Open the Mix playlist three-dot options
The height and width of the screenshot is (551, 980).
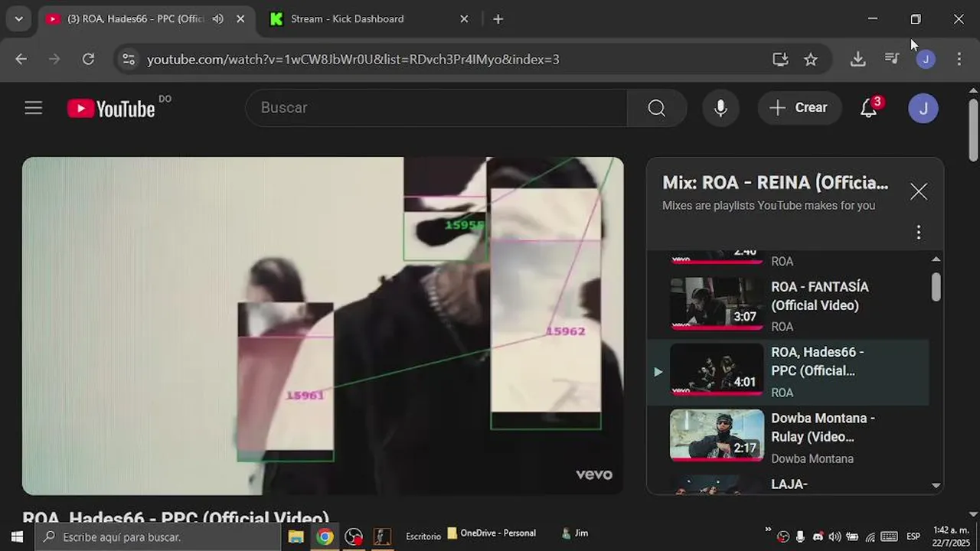(x=919, y=232)
